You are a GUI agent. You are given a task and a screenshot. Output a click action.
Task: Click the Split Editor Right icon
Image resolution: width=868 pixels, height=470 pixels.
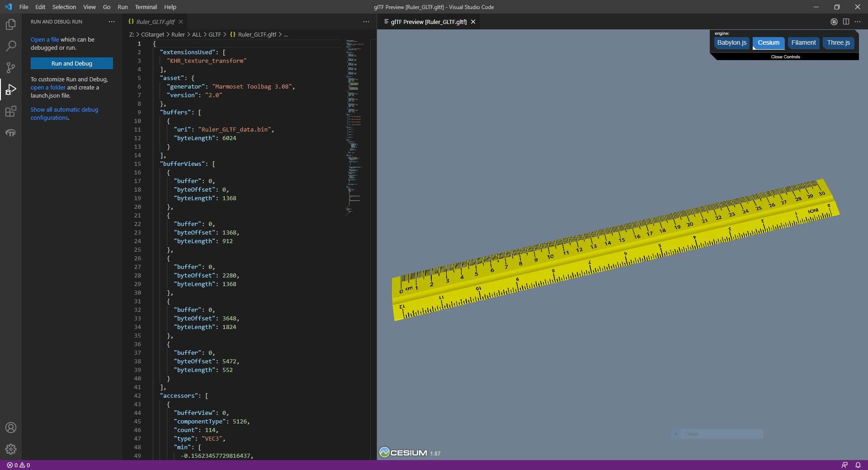click(x=846, y=22)
